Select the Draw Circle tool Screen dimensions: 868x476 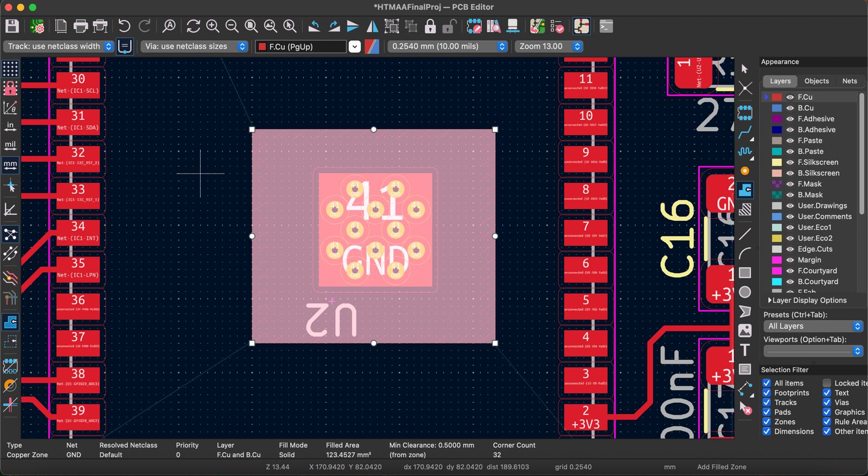745,292
